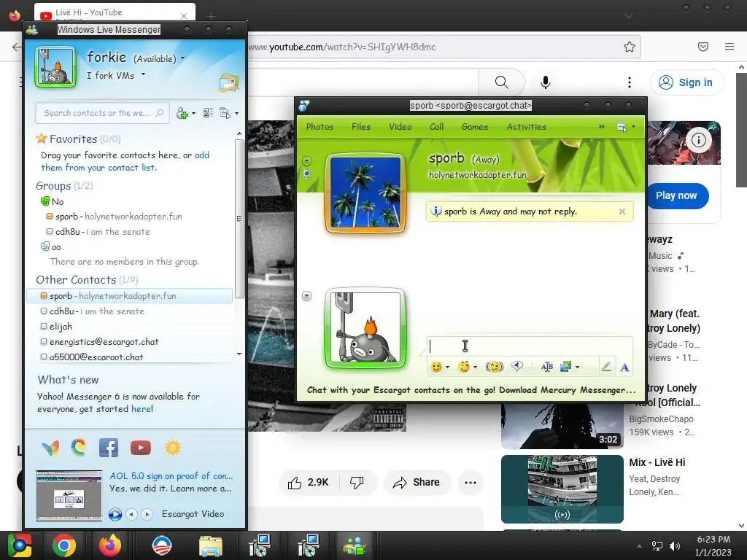Dislike the video with thumbs down
Viewport: 747px width, 560px height.
pyautogui.click(x=357, y=483)
